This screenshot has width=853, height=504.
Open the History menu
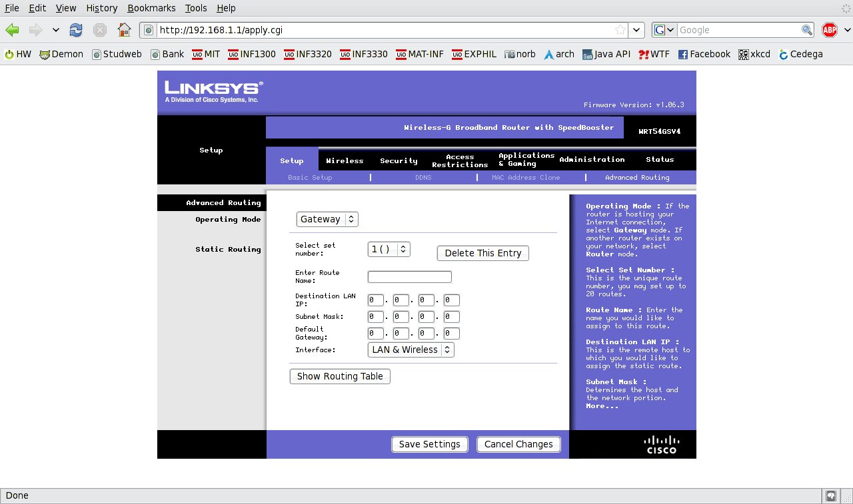tap(101, 8)
